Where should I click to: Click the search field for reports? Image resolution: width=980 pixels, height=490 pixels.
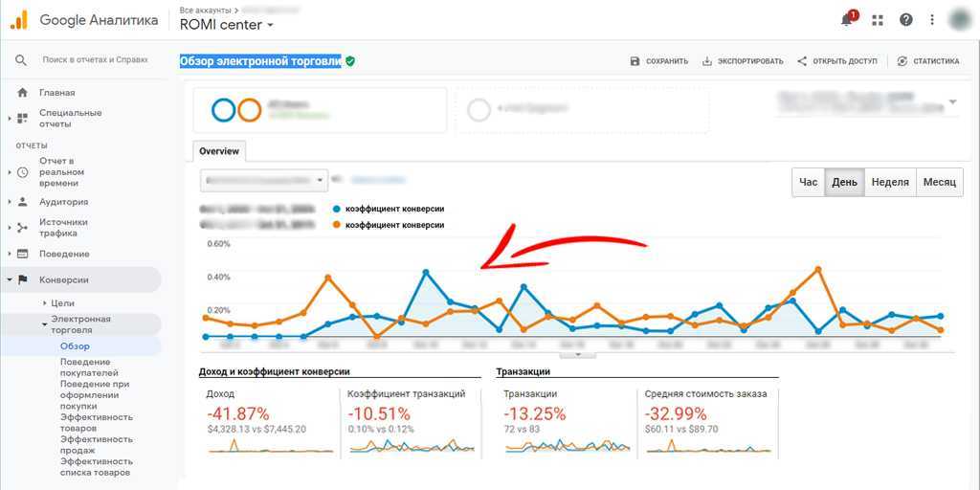(x=95, y=59)
